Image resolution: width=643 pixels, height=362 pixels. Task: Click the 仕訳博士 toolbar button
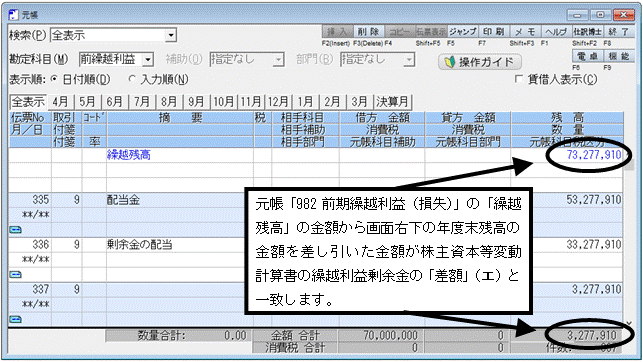(588, 32)
